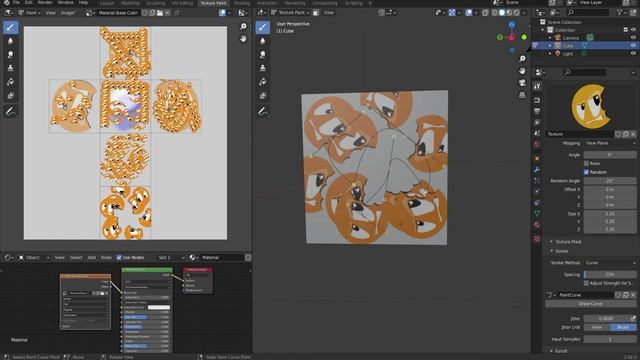
Task: Click the 3D viewport pan hand icon
Action: [522, 71]
